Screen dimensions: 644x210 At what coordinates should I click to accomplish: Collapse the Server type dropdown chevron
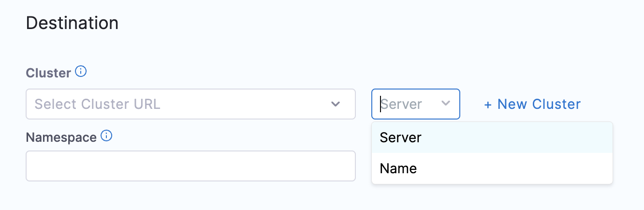[446, 104]
